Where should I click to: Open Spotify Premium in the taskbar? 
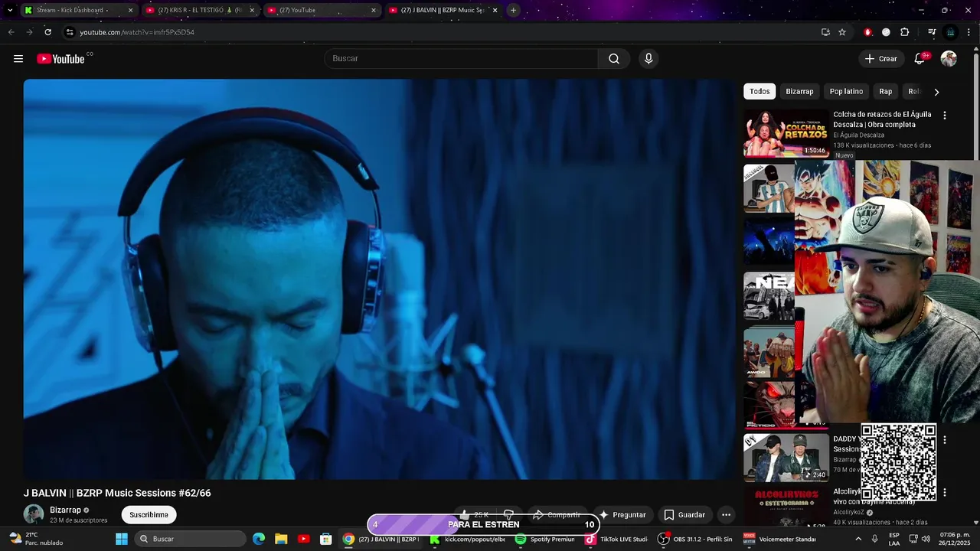click(545, 539)
